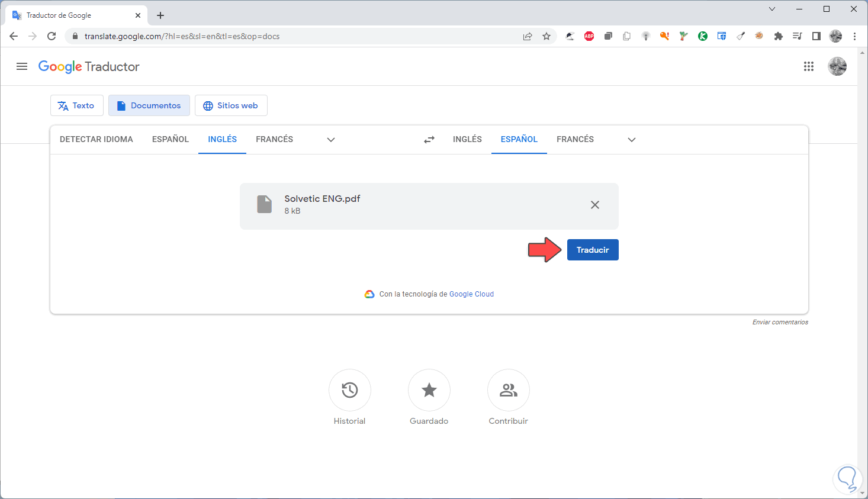Open the Contribuir community icon
The image size is (868, 499).
[x=509, y=390]
